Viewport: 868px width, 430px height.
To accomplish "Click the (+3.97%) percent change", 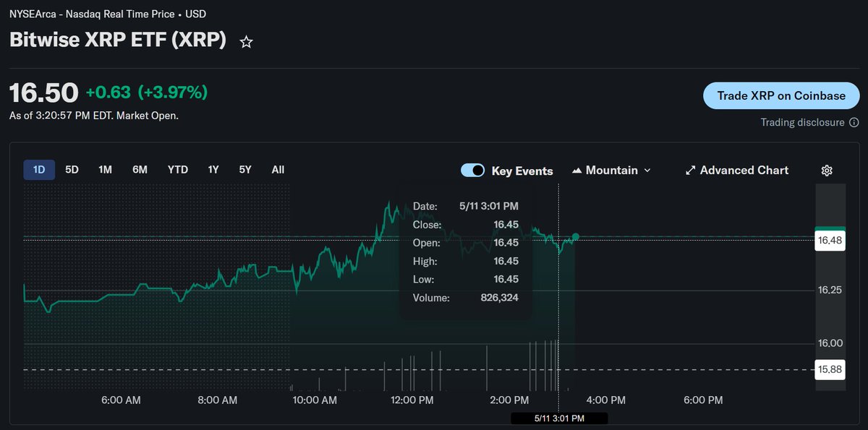I will coord(172,93).
